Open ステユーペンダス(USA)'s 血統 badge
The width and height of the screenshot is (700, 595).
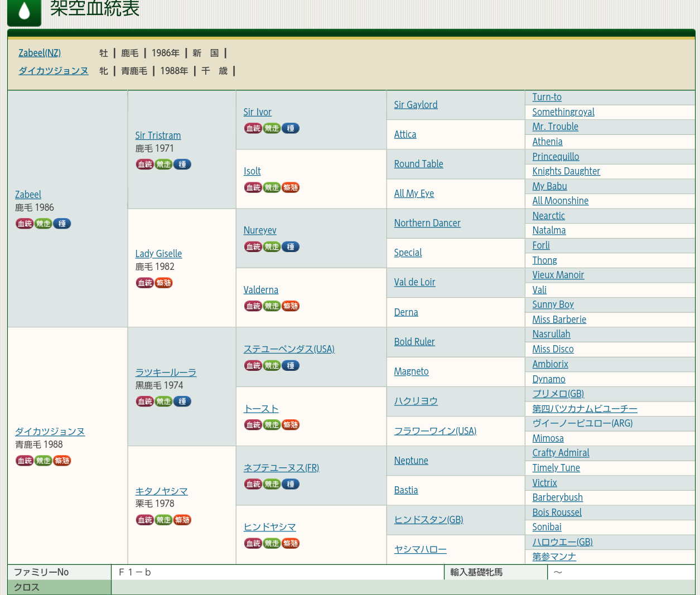click(253, 366)
